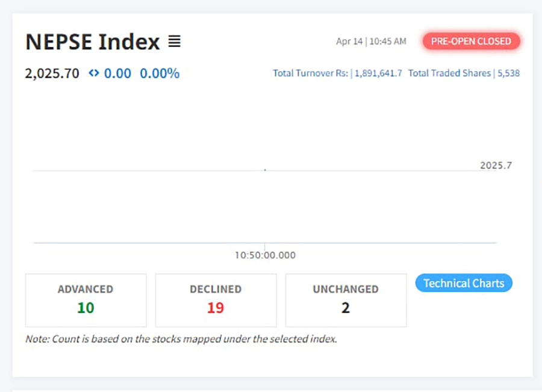This screenshot has width=542, height=392.
Task: Click the index value 2,025.70
Action: [x=52, y=73]
